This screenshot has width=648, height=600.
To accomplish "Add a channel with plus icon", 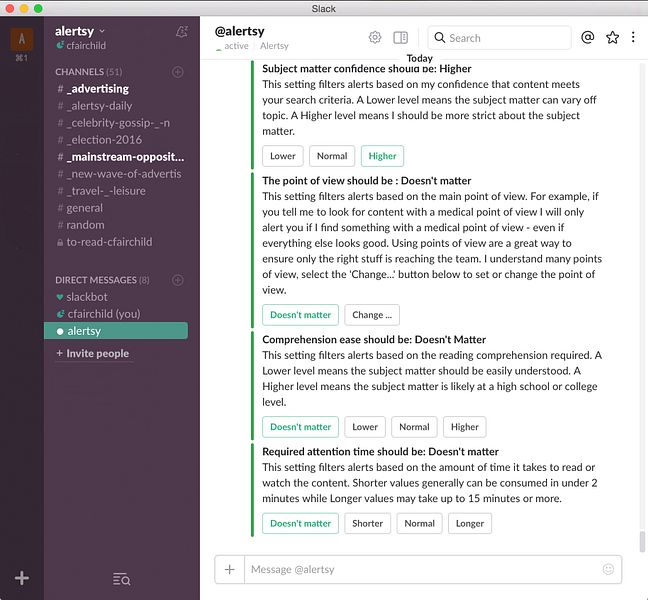I will (x=178, y=72).
